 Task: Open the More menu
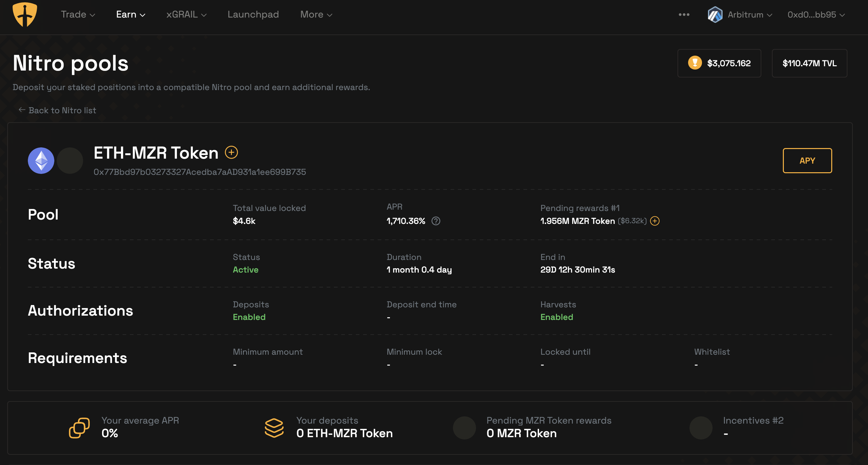[x=316, y=15]
